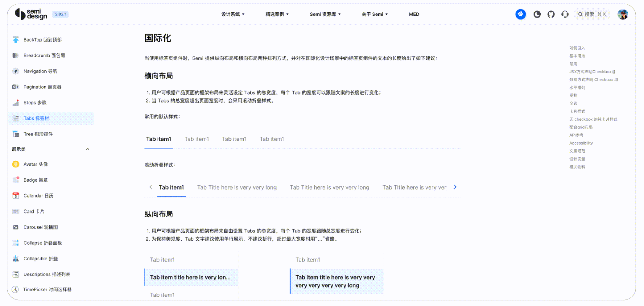Viewport: 644px width, 306px height.
Task: Collapse the 展示类 sidebar section
Action: [x=87, y=149]
